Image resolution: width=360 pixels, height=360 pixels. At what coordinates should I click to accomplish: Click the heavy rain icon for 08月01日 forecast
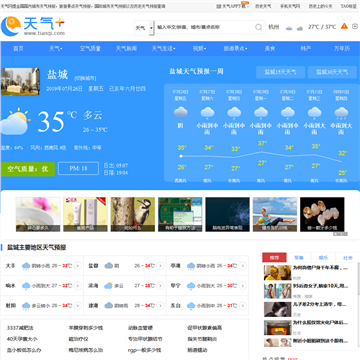(x=341, y=113)
